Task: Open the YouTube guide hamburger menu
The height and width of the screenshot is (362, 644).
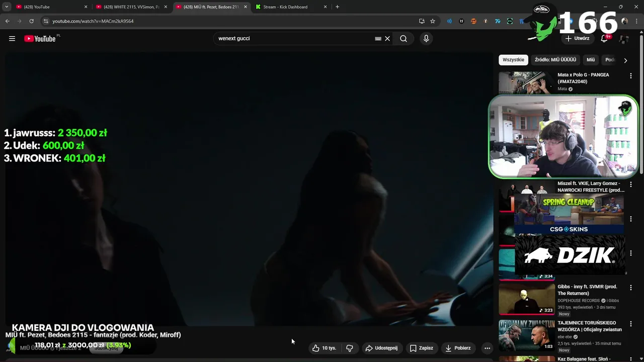Action: (x=12, y=39)
